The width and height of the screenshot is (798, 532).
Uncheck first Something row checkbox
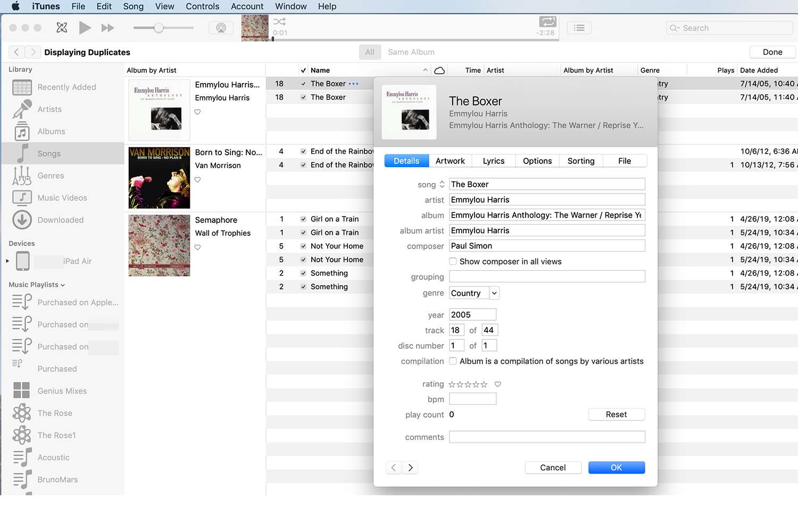click(303, 273)
